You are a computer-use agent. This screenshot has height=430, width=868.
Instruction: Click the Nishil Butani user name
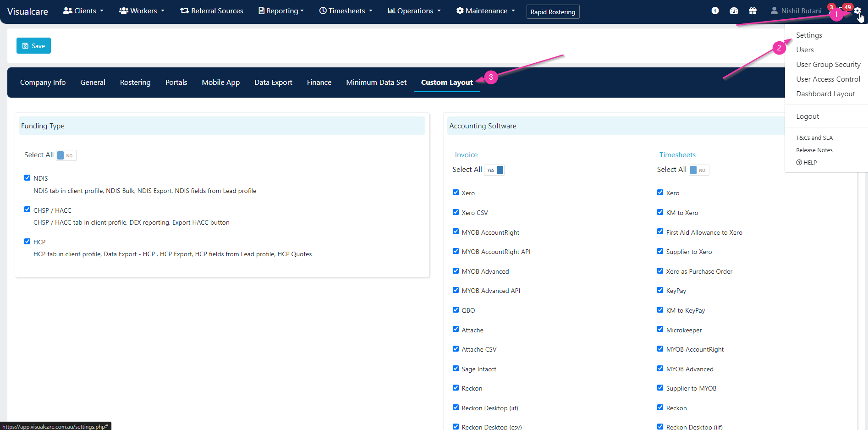coord(801,11)
